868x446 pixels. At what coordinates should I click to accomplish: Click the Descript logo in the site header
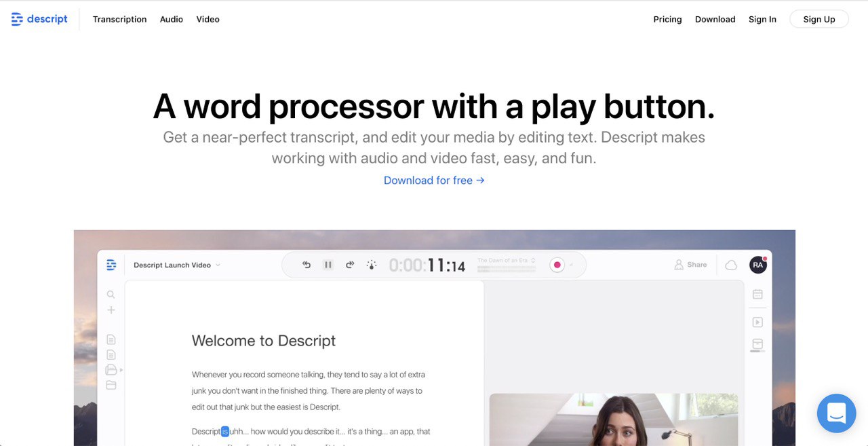(x=39, y=19)
